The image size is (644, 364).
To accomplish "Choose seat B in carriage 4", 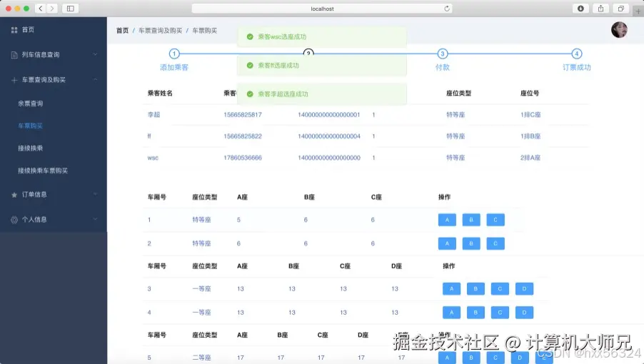I will (476, 313).
